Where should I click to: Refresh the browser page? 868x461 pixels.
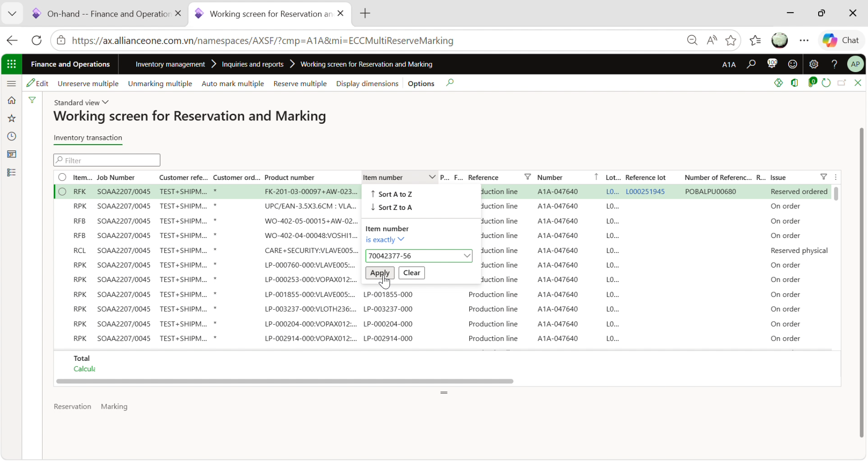(36, 40)
